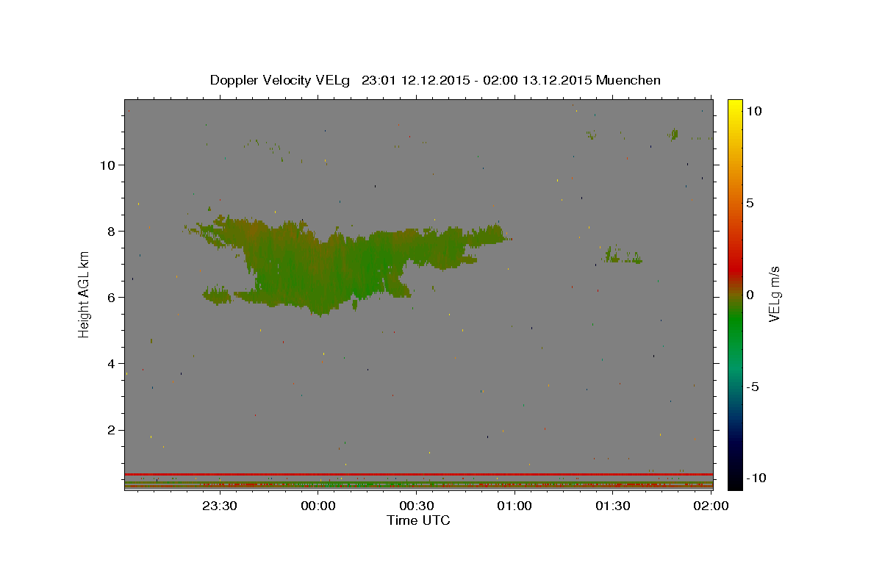Click colorbar value label -5
The image size is (882, 588).
753,387
